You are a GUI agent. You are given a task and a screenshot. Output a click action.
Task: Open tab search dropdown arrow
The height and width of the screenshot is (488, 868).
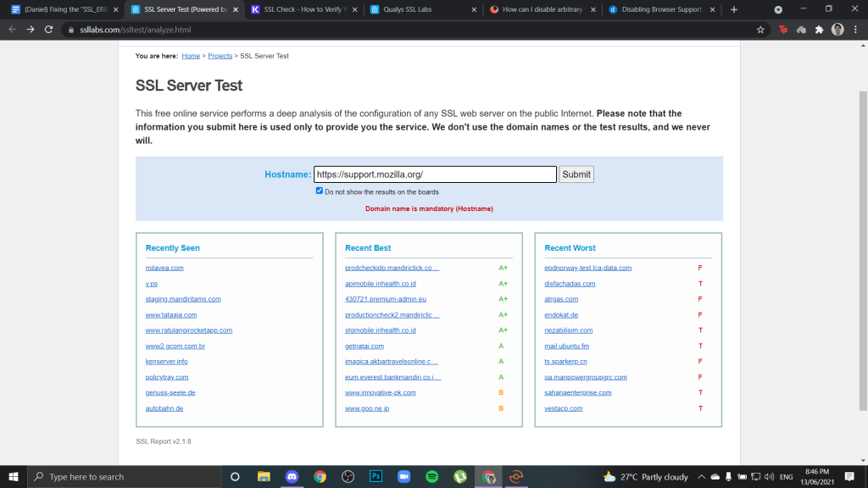778,9
